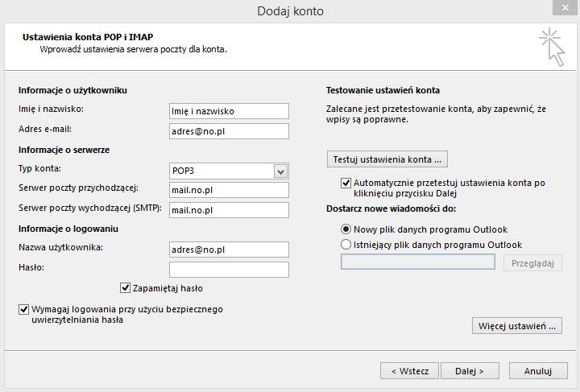The width and height of the screenshot is (580, 392).
Task: Open the POP3 account type combo box
Action: click(x=222, y=171)
